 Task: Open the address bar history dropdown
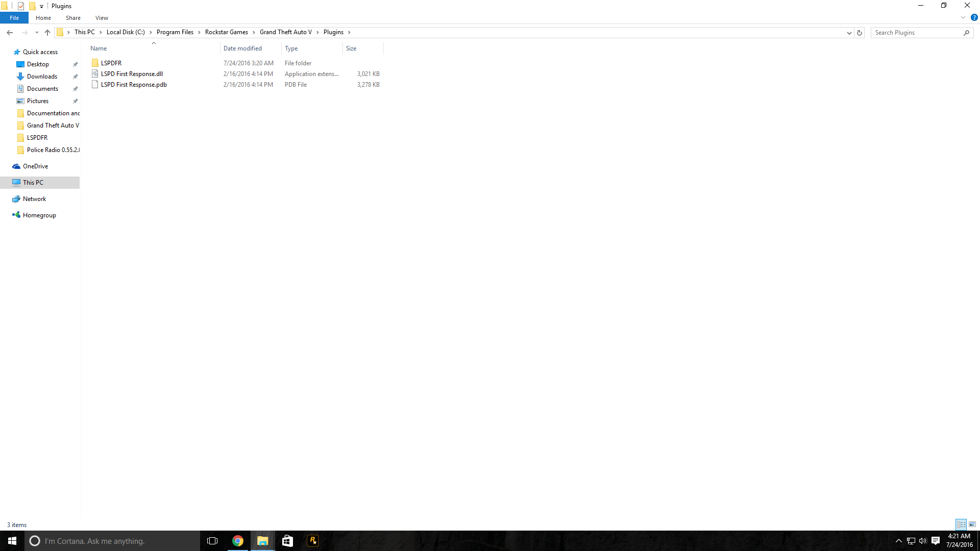(849, 33)
